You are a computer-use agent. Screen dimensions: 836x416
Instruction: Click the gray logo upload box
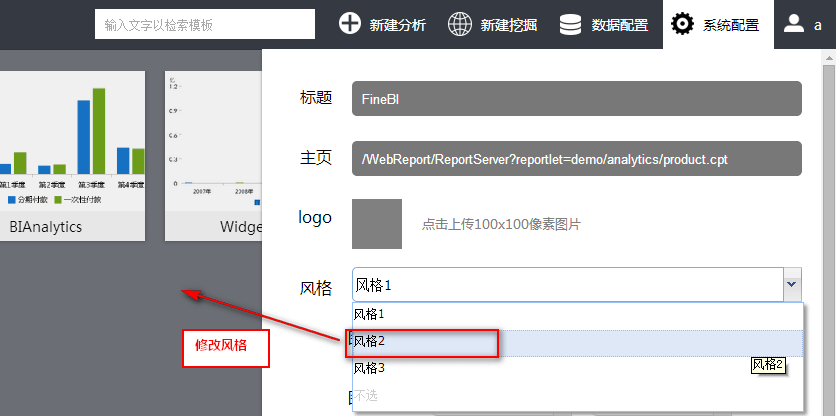(x=377, y=224)
